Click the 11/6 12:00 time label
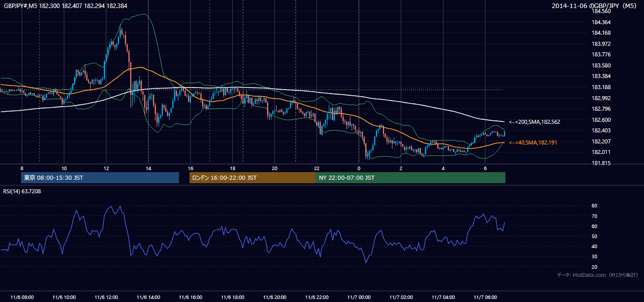644x302 pixels. [106, 297]
